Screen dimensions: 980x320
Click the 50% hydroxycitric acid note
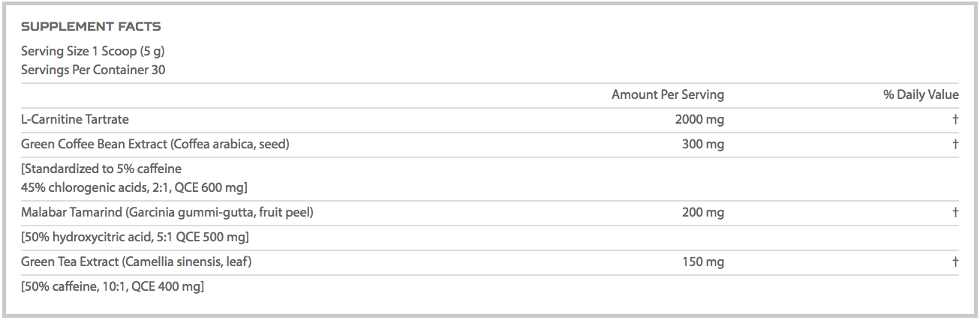[x=135, y=237]
